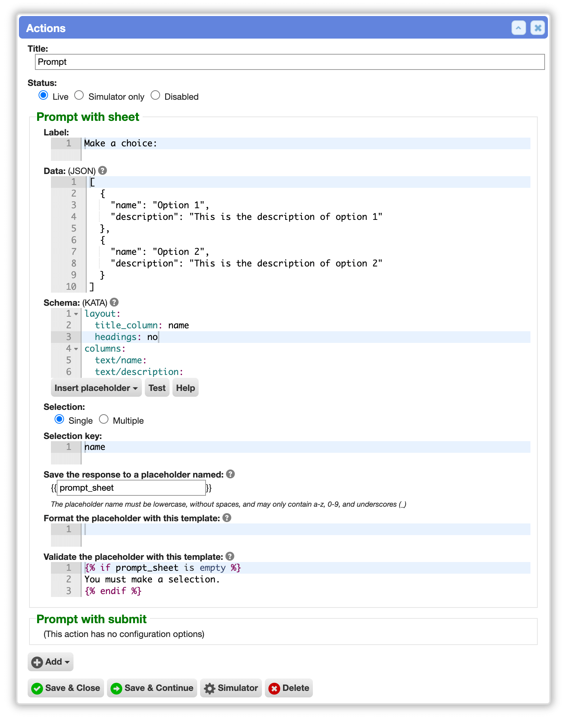Choose Multiple selection mode

(104, 419)
